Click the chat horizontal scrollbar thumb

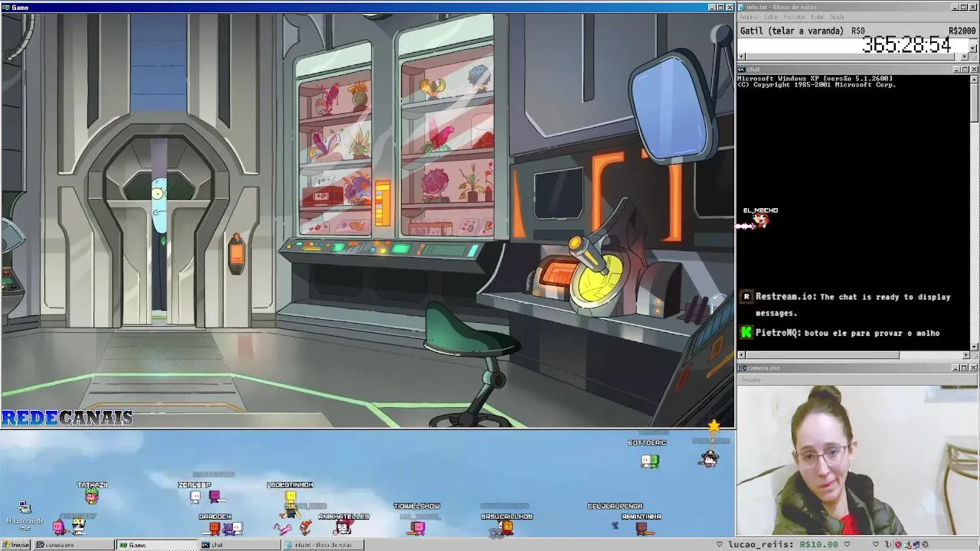pyautogui.click(x=822, y=355)
